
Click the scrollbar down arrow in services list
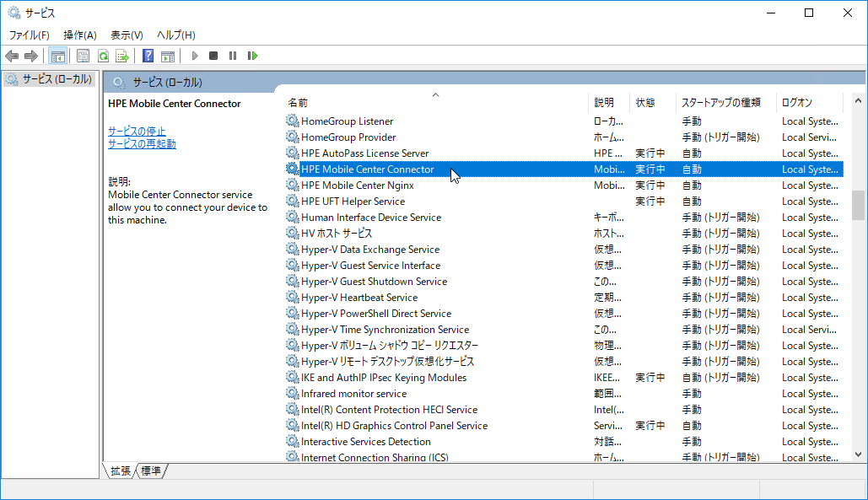click(858, 454)
